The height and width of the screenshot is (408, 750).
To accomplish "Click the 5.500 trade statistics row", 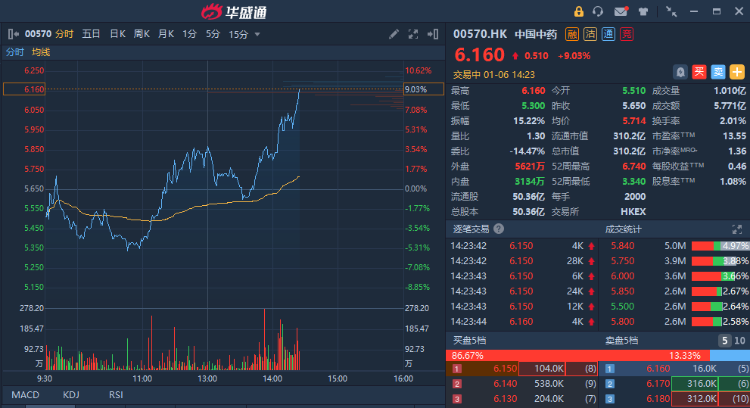I will pos(675,307).
